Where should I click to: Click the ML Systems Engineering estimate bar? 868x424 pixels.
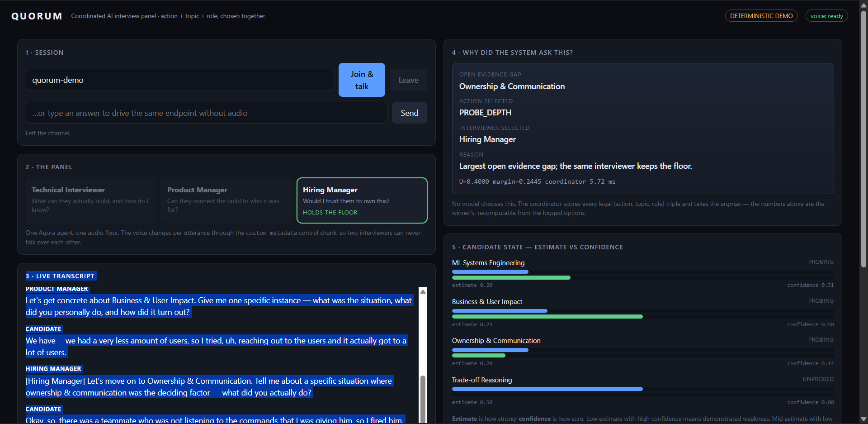[x=490, y=272]
